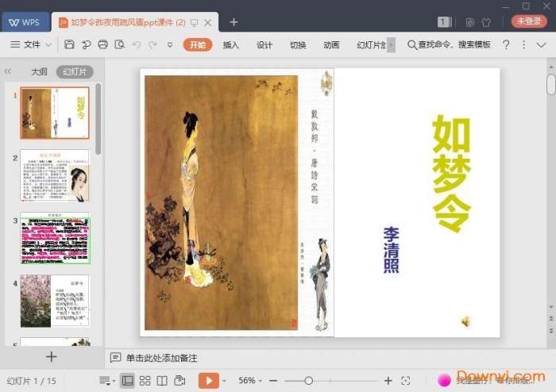Image resolution: width=556 pixels, height=392 pixels.
Task: Select slide 3 thumbnail with highlighted text
Action: [55, 238]
